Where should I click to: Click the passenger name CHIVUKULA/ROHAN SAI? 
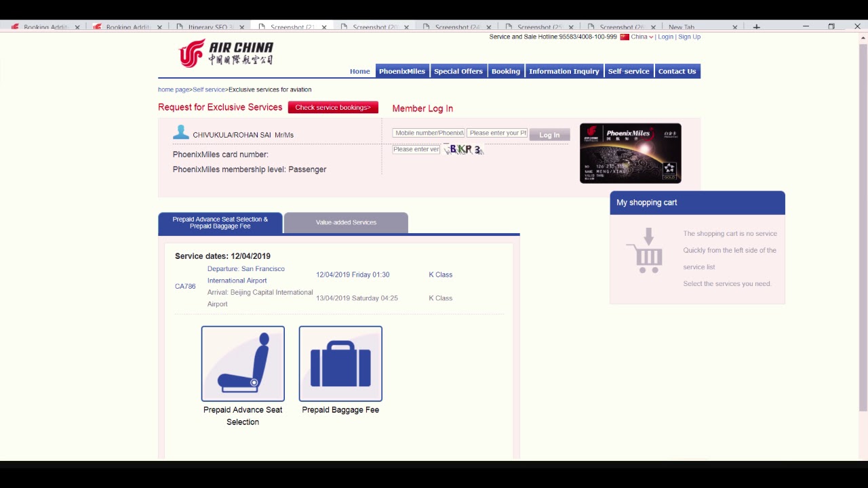point(232,135)
